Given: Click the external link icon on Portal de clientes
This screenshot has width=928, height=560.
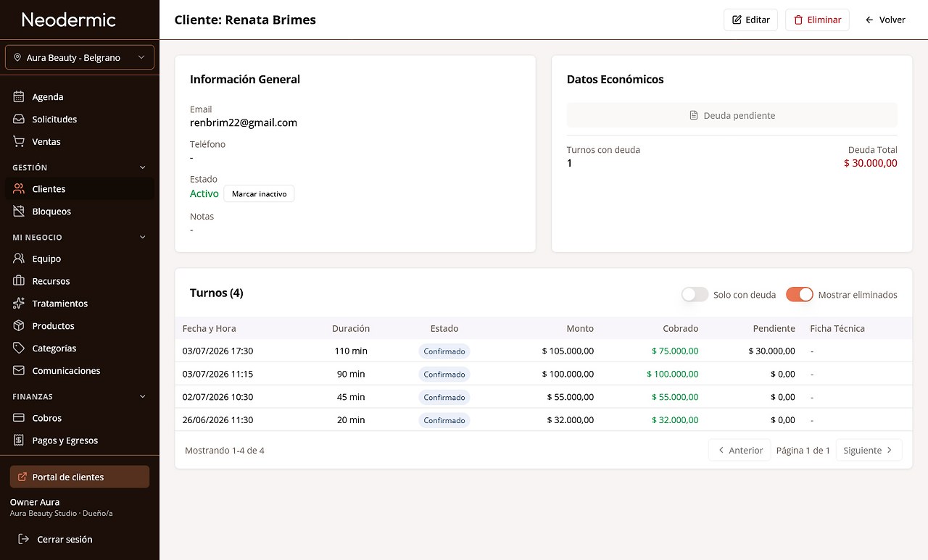Looking at the screenshot, I should [22, 477].
